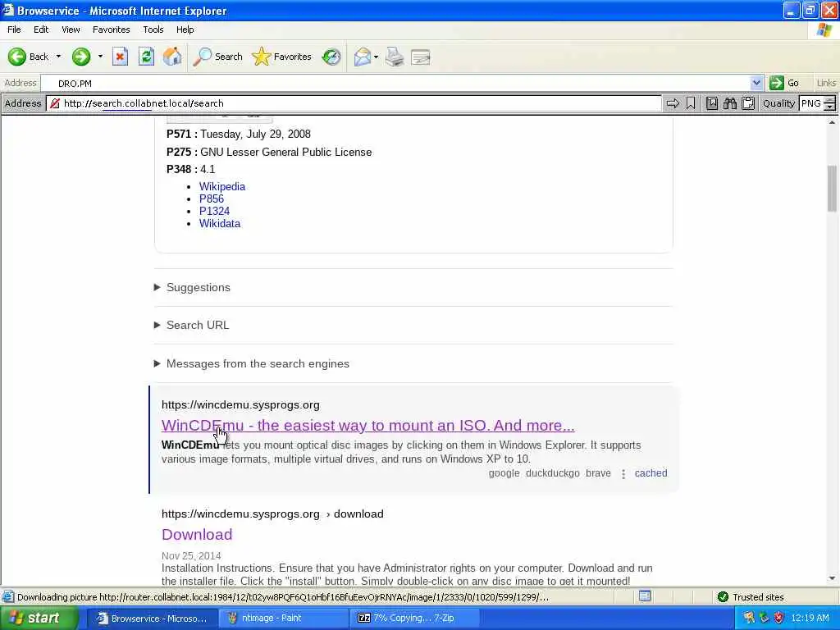
Task: Click the status bar popup blocker icon
Action: 645,596
